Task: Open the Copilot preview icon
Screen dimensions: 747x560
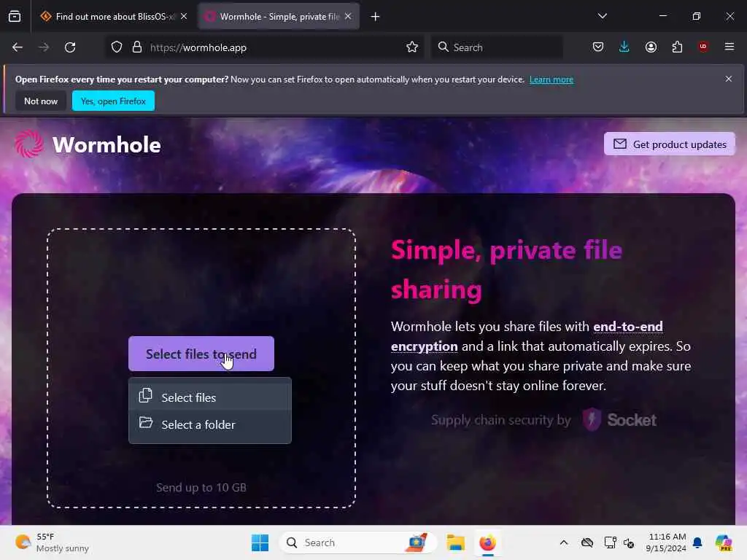Action: click(724, 542)
